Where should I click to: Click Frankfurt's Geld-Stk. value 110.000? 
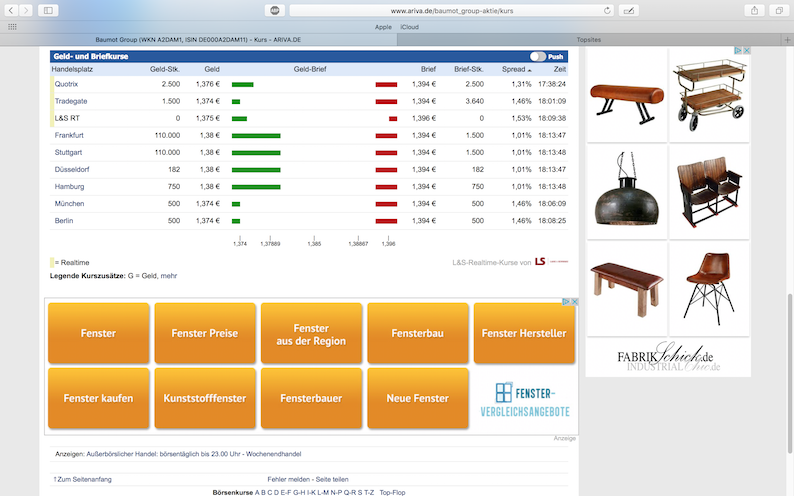coord(167,135)
